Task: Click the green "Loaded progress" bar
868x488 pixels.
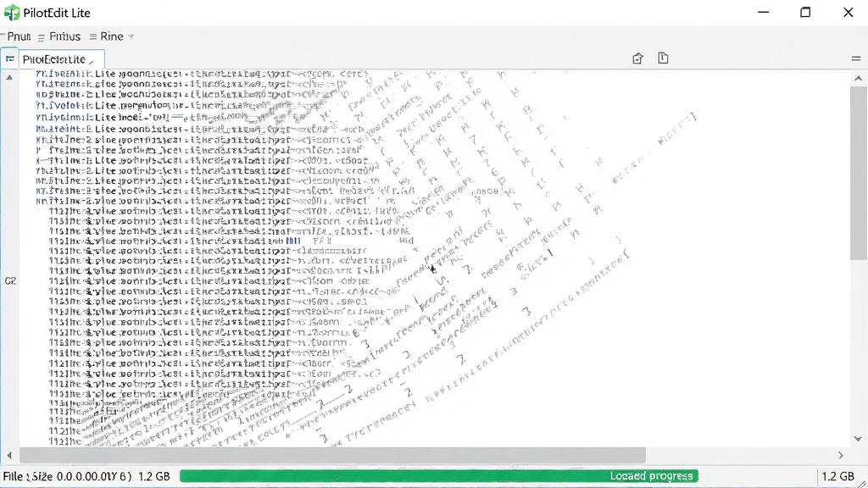Action: (x=439, y=476)
